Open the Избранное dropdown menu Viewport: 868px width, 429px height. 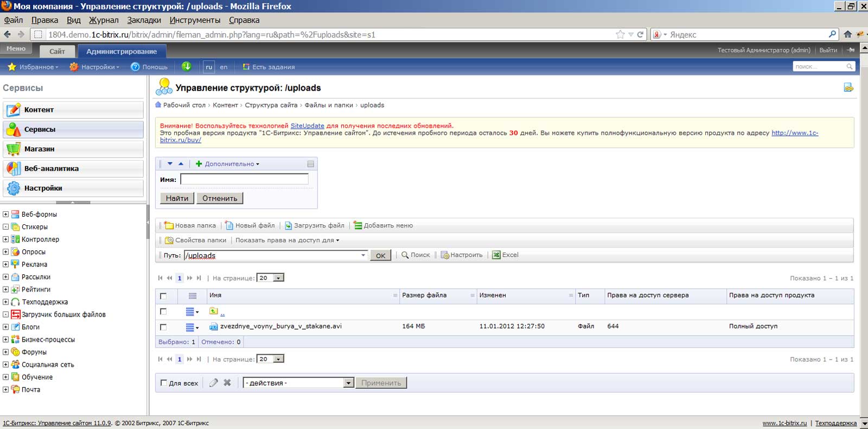coord(33,67)
